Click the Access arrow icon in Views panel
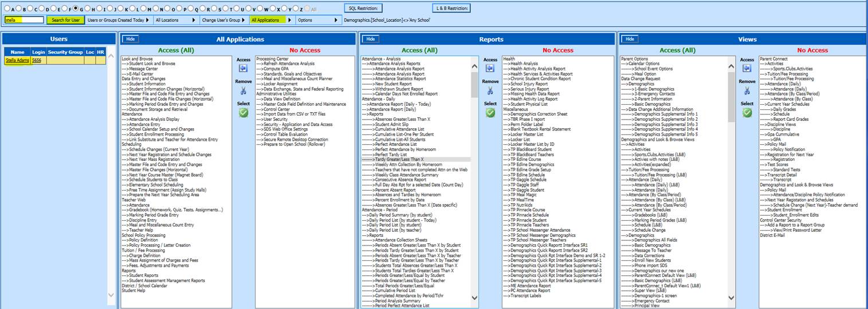Viewport: 868px width, 309px height. point(747,68)
